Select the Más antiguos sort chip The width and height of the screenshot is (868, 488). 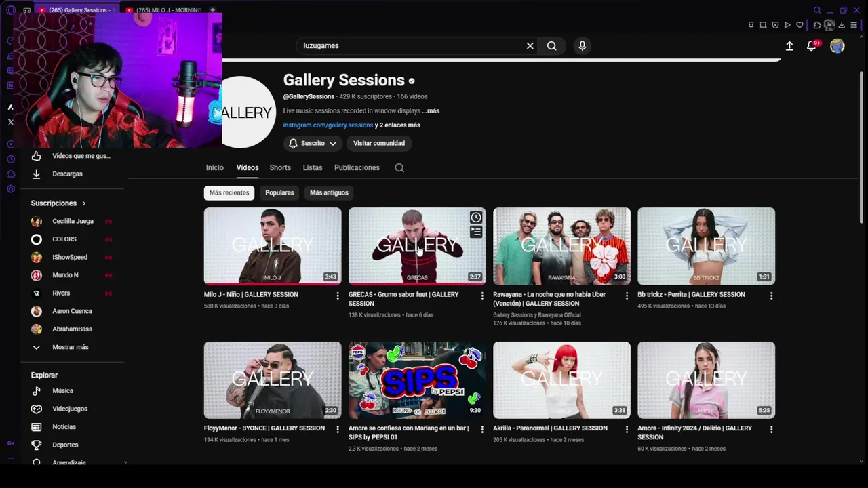pyautogui.click(x=329, y=192)
